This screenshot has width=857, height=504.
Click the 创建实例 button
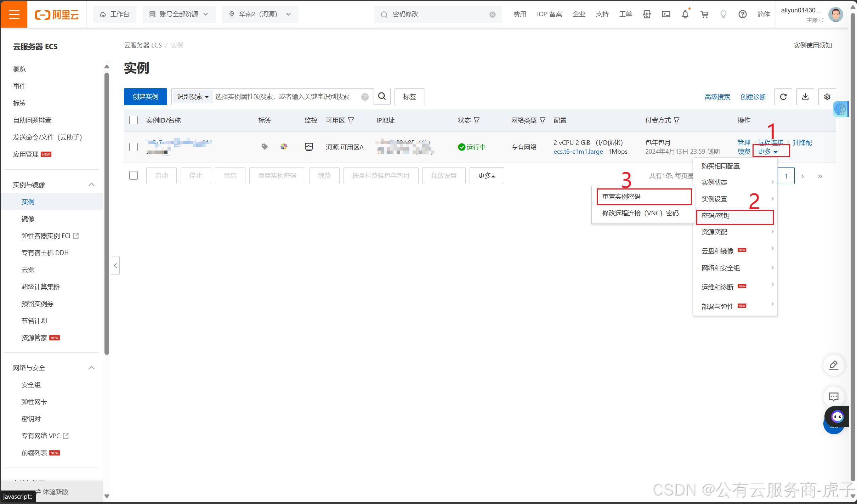click(145, 97)
